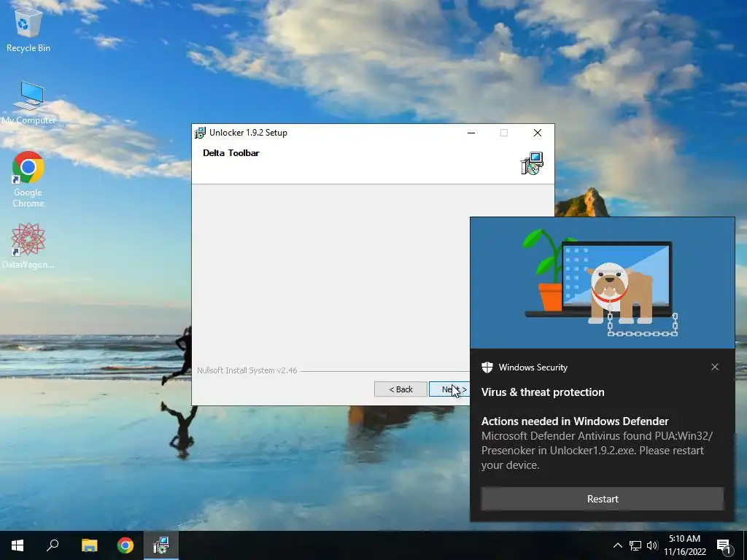Click the 'Virus & threat protection' heading
747x560 pixels.
pos(543,392)
